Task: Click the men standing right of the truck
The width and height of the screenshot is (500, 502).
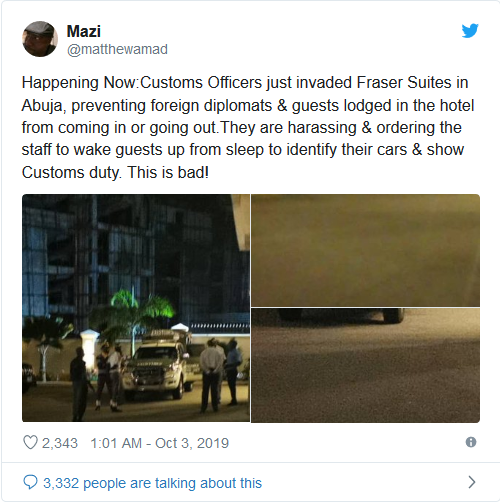Action: point(221,375)
